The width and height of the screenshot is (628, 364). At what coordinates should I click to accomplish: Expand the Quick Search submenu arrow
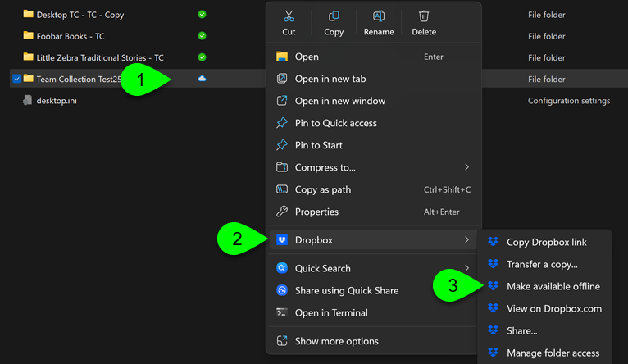coord(466,268)
